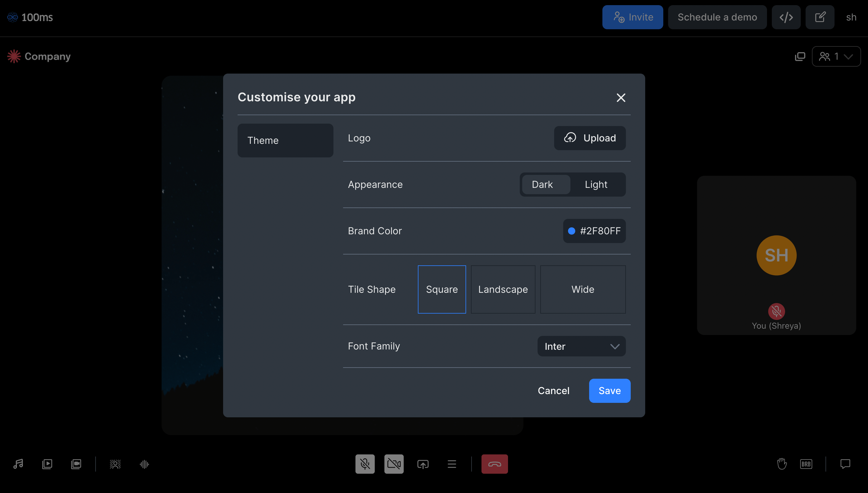Open the edit customise icon in header
Image resolution: width=868 pixels, height=493 pixels.
pyautogui.click(x=819, y=17)
